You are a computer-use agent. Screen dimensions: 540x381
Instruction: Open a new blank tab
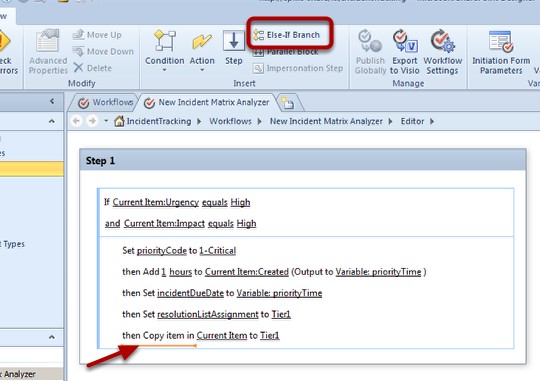pyautogui.click(x=288, y=103)
